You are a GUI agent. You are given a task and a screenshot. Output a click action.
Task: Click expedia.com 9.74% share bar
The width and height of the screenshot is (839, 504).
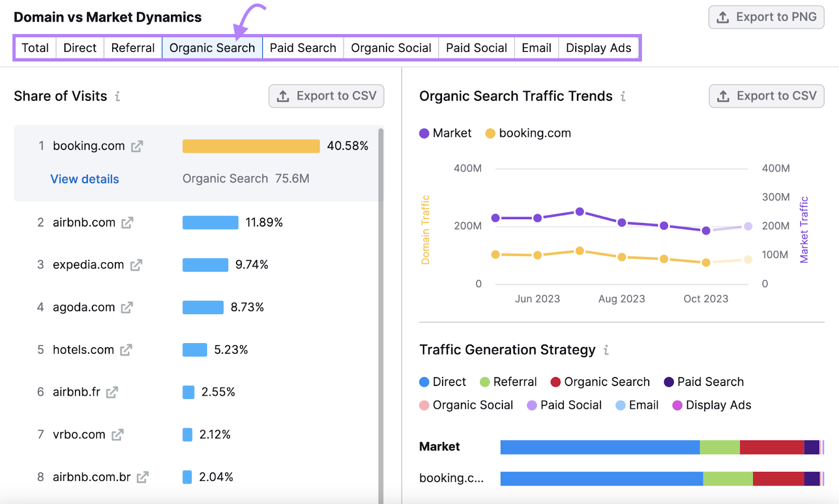(205, 265)
